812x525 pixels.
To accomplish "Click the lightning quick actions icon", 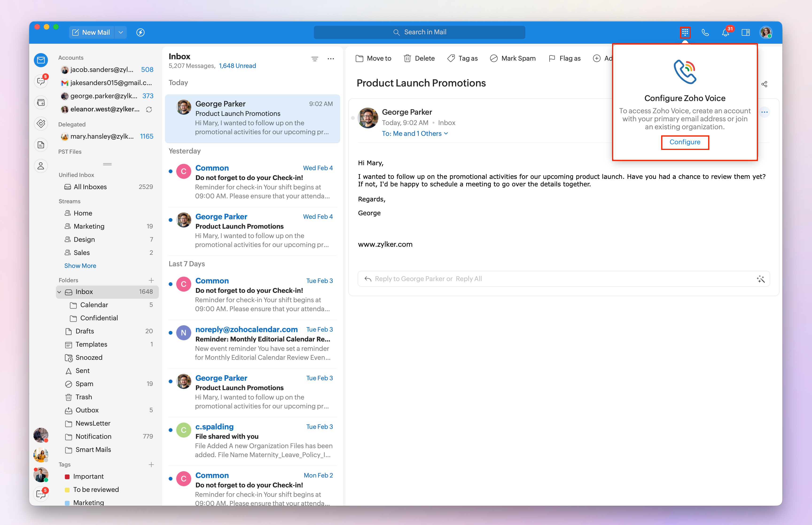I will pyautogui.click(x=141, y=32).
